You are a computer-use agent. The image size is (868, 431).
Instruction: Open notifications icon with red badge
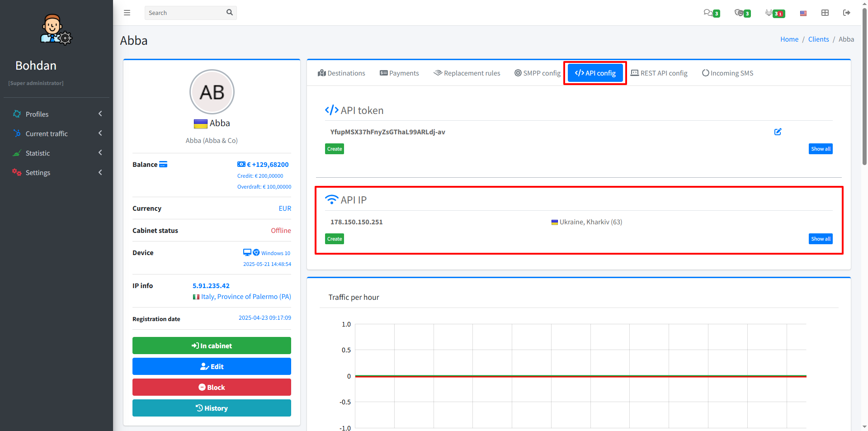pos(774,13)
